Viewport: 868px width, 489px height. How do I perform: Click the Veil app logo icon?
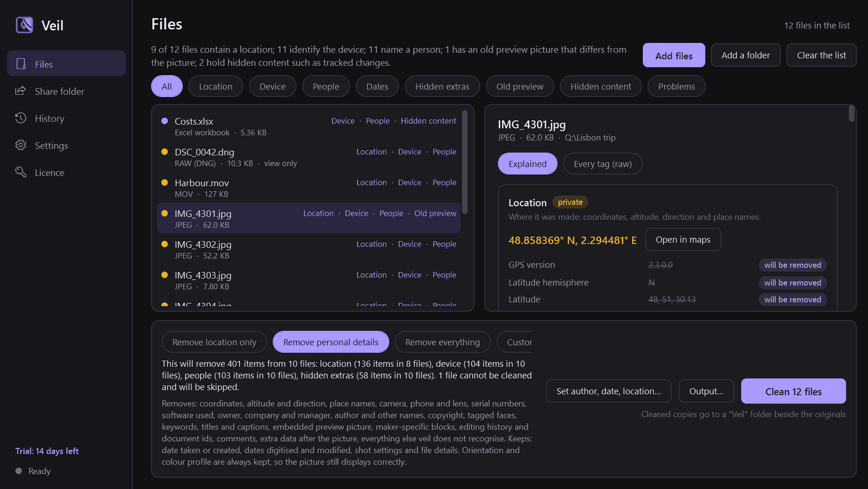point(24,25)
